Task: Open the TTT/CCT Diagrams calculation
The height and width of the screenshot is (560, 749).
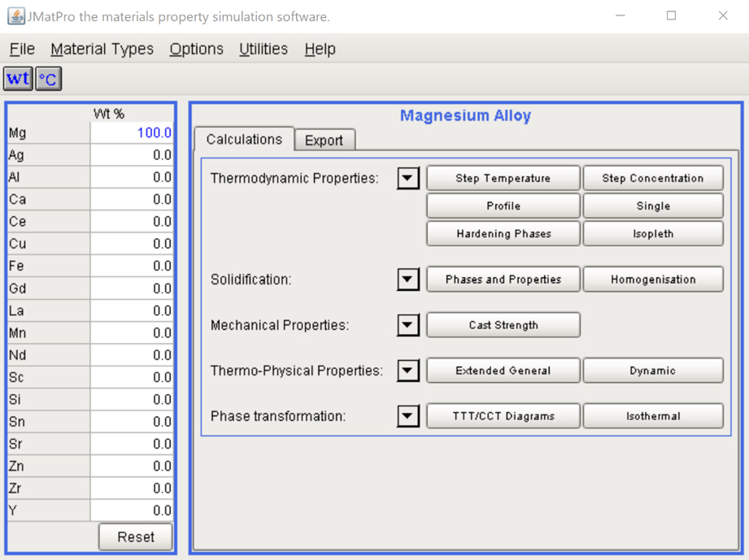Action: [503, 416]
